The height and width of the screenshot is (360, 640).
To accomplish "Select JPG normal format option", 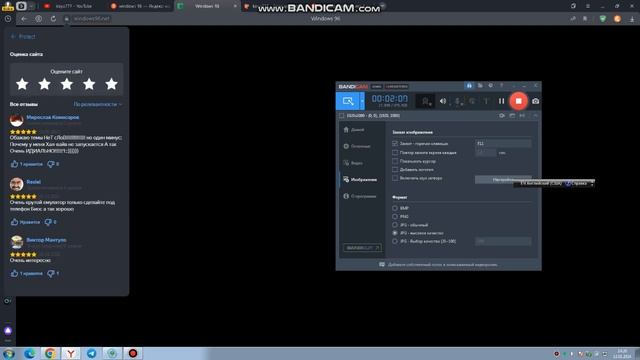I will coord(395,225).
